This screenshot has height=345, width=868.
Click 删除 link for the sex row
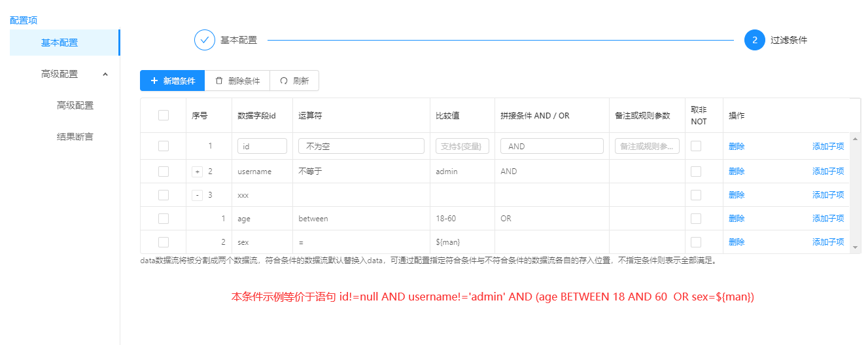[737, 242]
